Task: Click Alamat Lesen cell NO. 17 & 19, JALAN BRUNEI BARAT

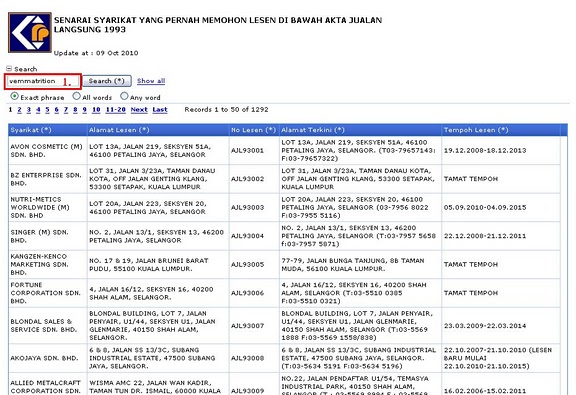Action: point(158,265)
